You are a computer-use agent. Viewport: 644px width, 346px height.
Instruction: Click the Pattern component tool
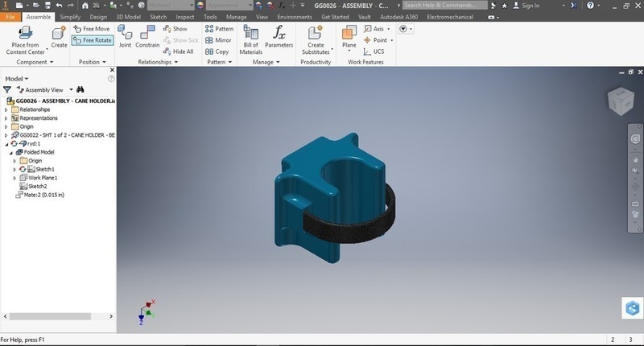[218, 29]
